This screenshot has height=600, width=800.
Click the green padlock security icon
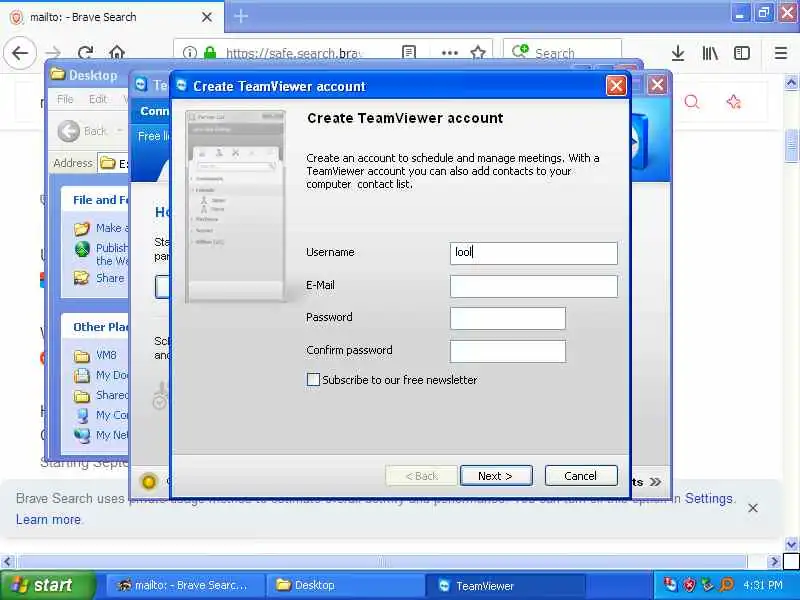click(210, 53)
